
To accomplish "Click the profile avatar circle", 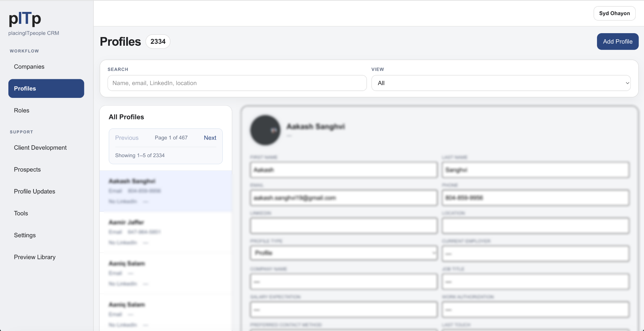I will coord(265,130).
